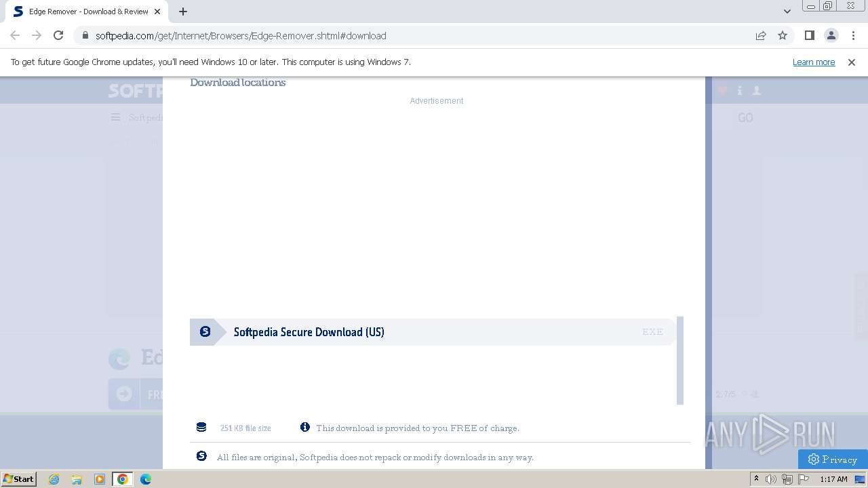Click the info icon in the Softpedia header
868x488 pixels.
pyautogui.click(x=740, y=90)
